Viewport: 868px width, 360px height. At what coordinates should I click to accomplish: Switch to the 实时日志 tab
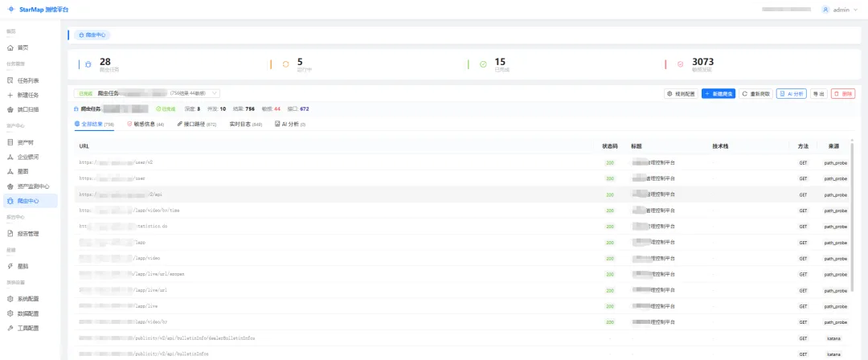point(246,124)
